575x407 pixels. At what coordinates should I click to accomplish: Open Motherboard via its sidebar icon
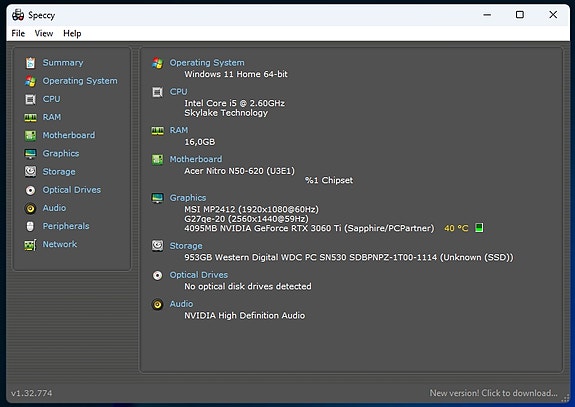pos(30,136)
